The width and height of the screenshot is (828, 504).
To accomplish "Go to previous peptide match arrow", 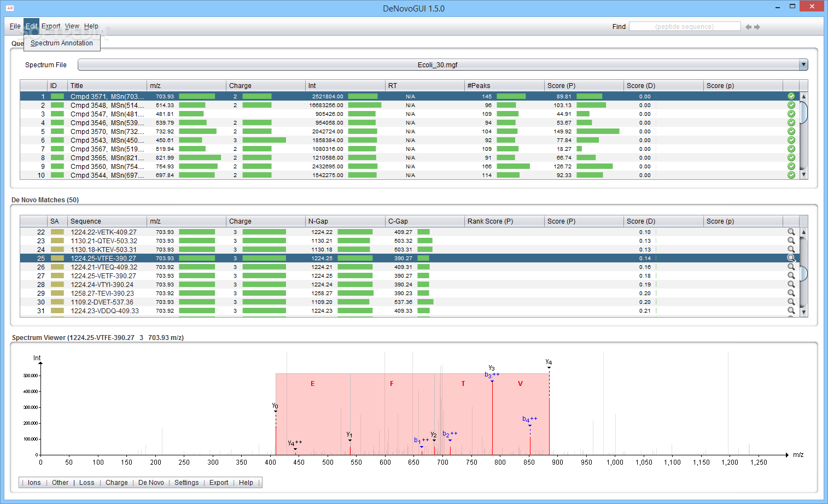I will click(x=748, y=27).
